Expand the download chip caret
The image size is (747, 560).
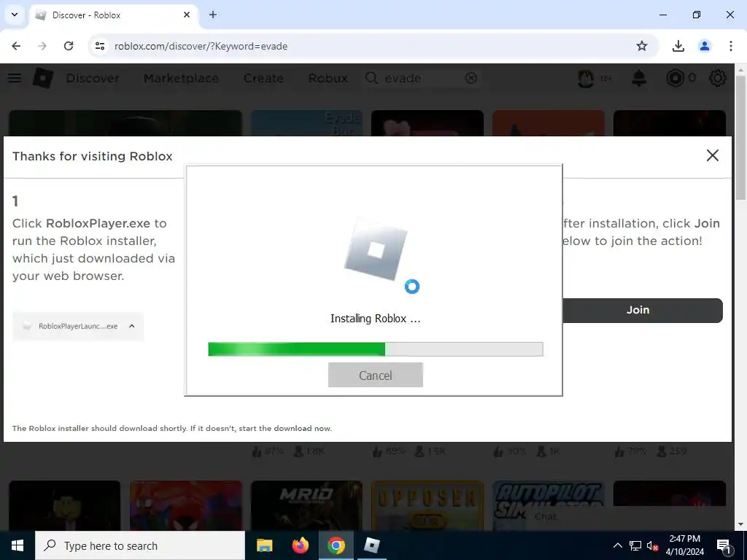pyautogui.click(x=132, y=326)
